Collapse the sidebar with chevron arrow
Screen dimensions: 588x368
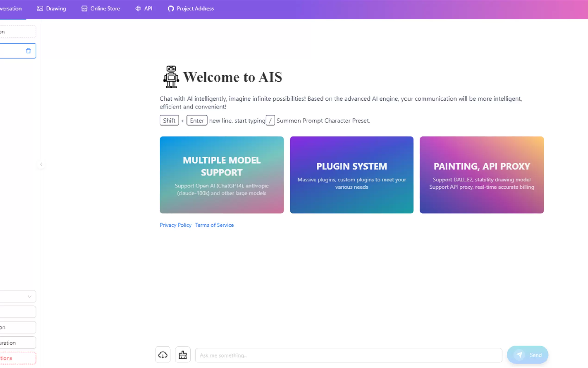click(41, 164)
